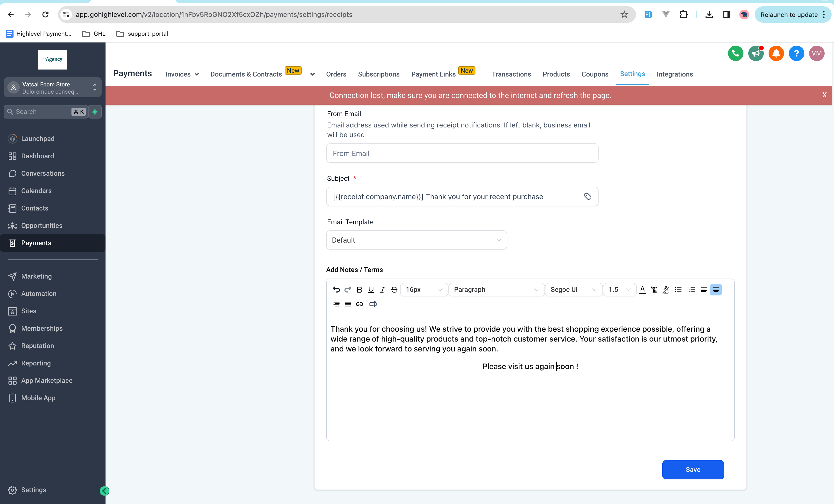Justify text in editor
Image resolution: width=834 pixels, height=504 pixels.
point(348,304)
